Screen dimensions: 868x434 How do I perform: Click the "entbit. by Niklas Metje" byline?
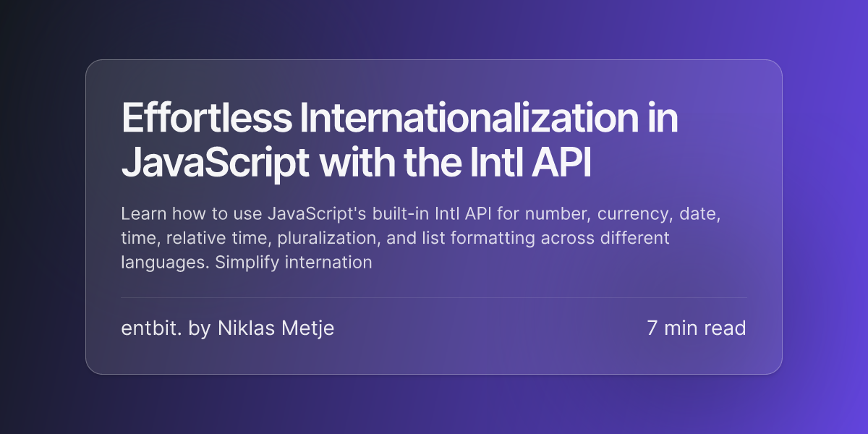coord(228,328)
